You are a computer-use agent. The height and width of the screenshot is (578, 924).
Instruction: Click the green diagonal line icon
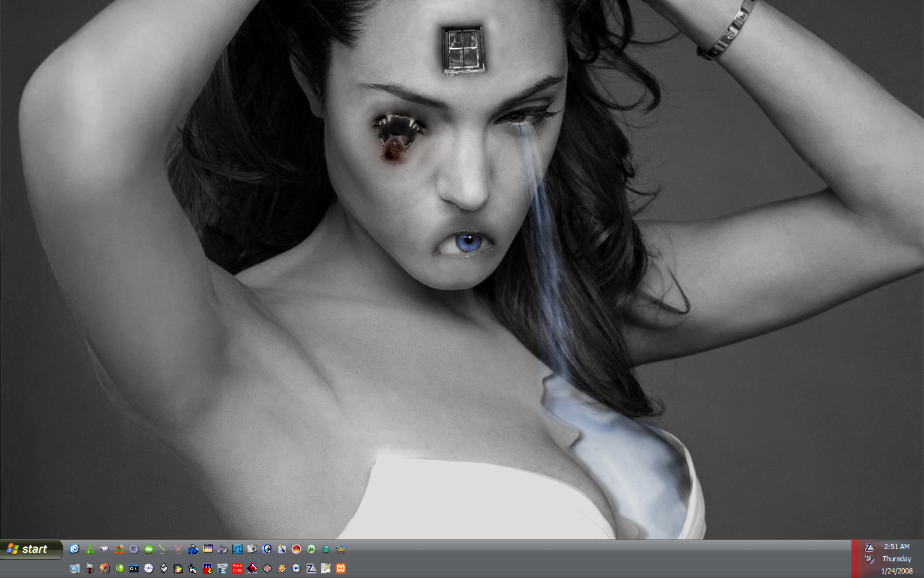(163, 549)
